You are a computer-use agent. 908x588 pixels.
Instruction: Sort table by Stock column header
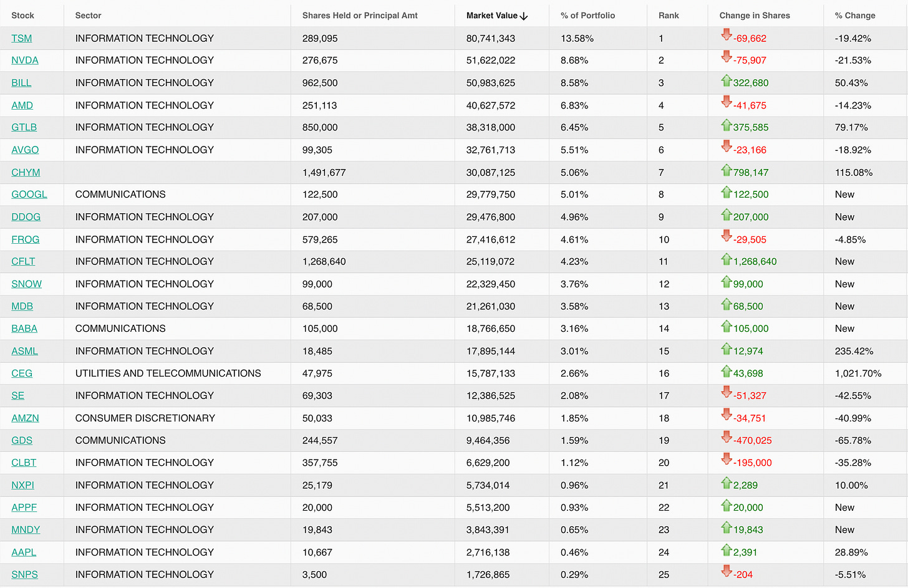tap(23, 16)
